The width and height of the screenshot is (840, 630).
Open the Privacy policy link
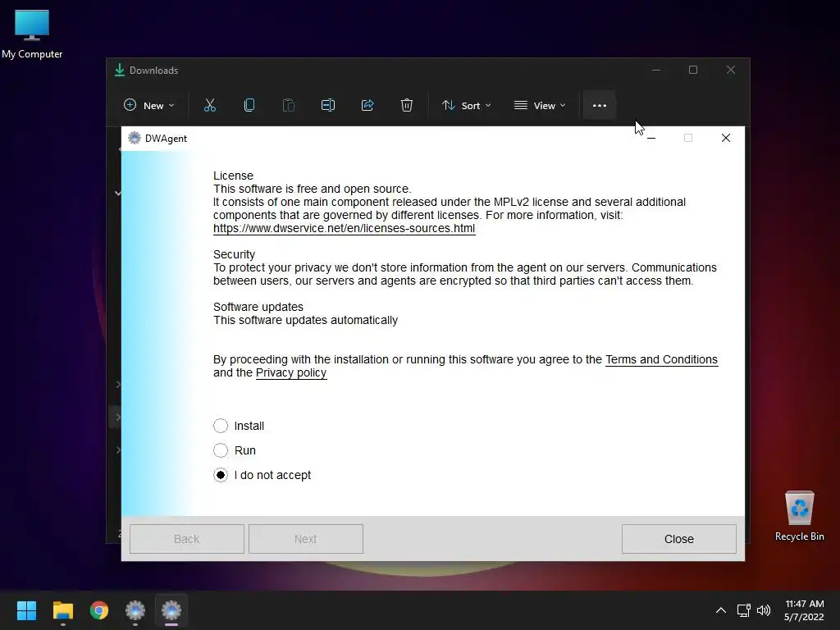point(291,373)
